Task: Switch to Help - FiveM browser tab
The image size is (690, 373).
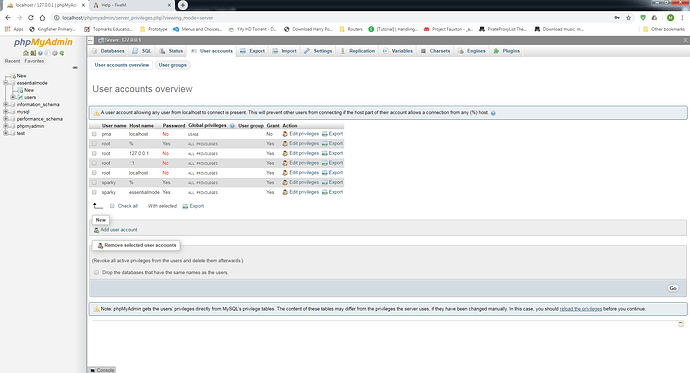Action: click(132, 5)
